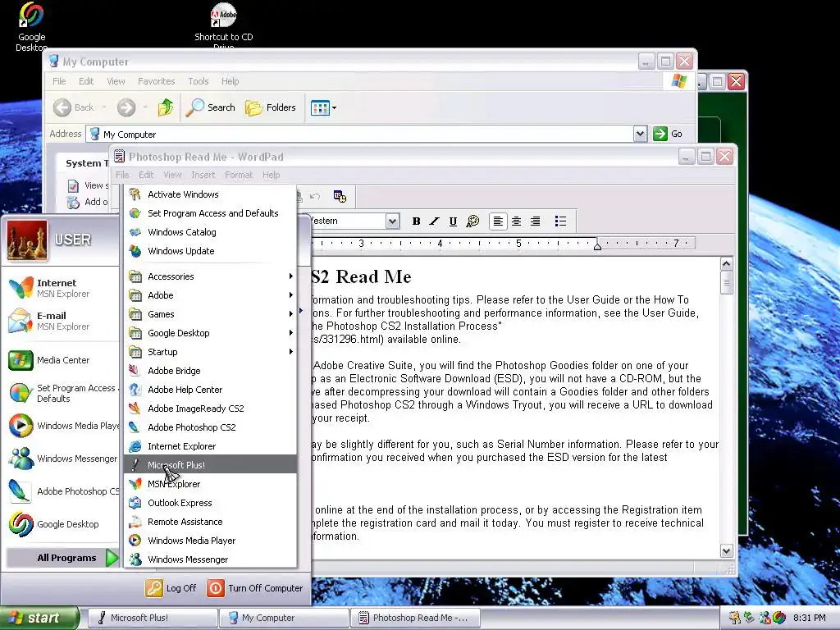Open pinned Google Desktop in Start menu

[62, 524]
